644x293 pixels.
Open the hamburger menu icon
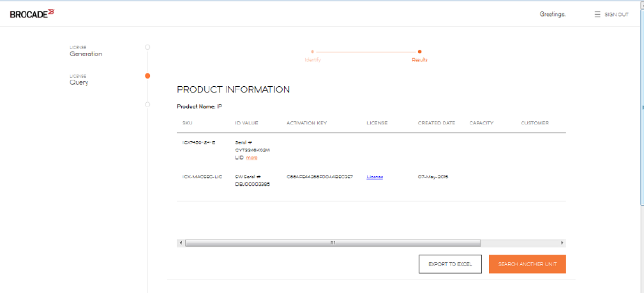click(x=597, y=15)
